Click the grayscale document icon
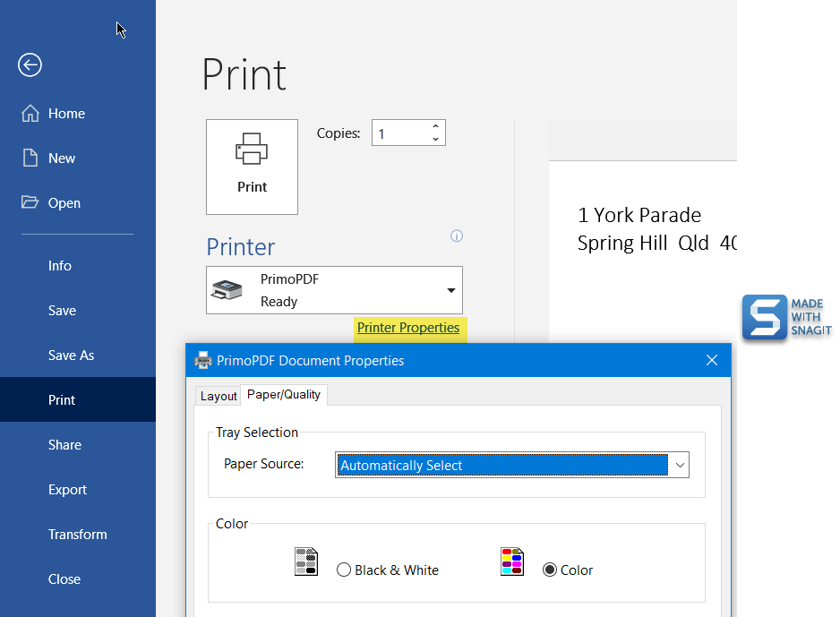This screenshot has width=840, height=617. (x=306, y=561)
